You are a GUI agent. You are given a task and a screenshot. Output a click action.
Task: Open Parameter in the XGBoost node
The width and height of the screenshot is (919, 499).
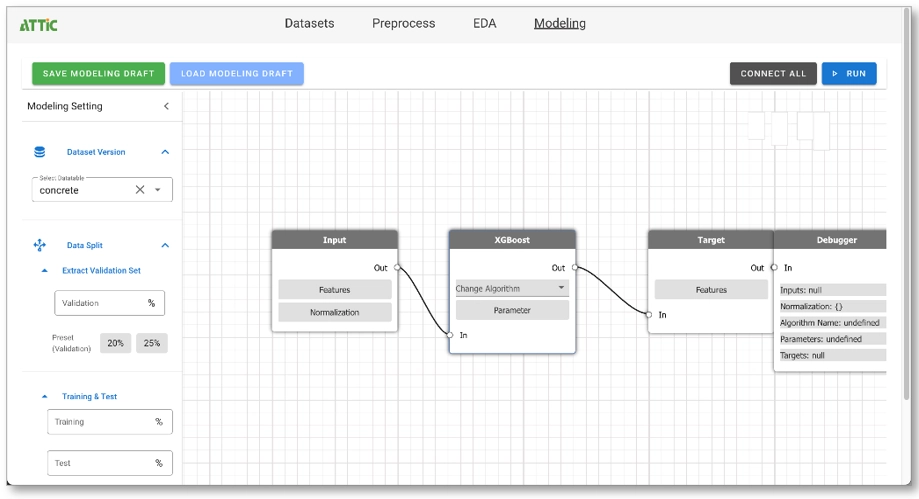pyautogui.click(x=512, y=310)
